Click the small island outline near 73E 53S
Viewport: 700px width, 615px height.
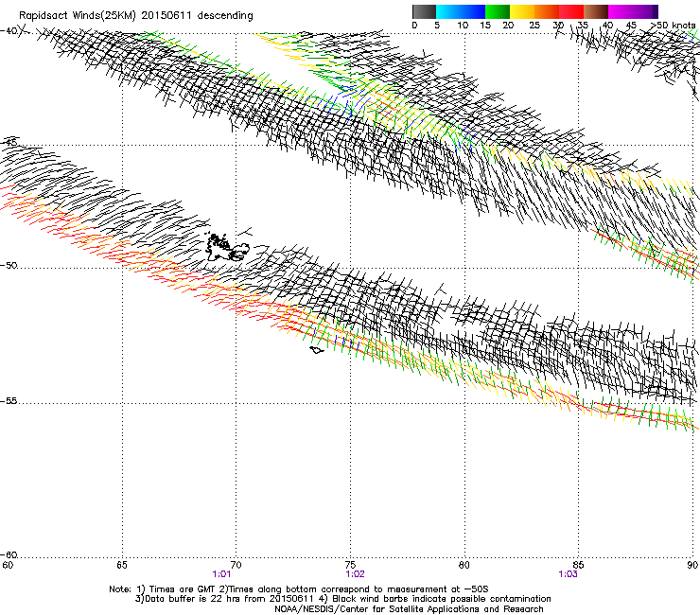click(317, 350)
